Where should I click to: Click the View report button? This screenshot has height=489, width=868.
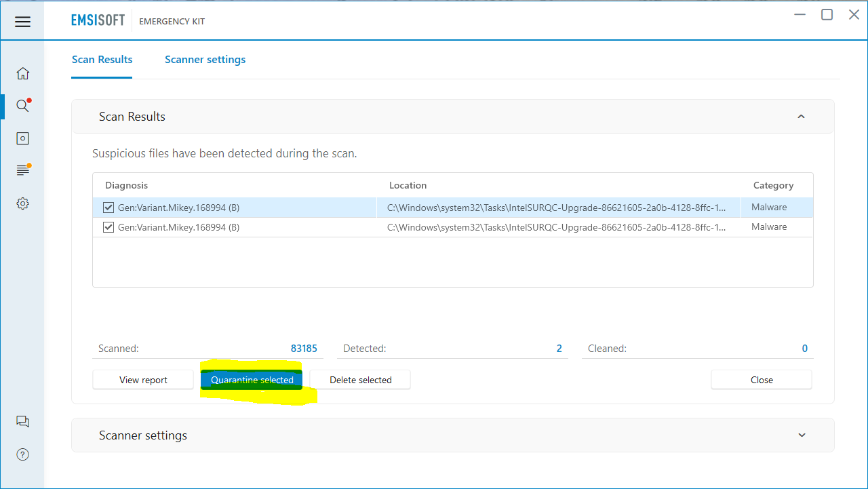(x=143, y=380)
